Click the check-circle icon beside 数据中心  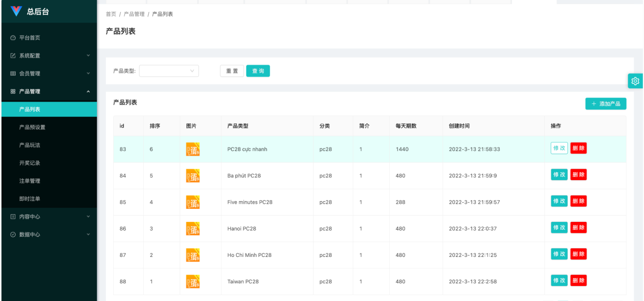pos(13,235)
